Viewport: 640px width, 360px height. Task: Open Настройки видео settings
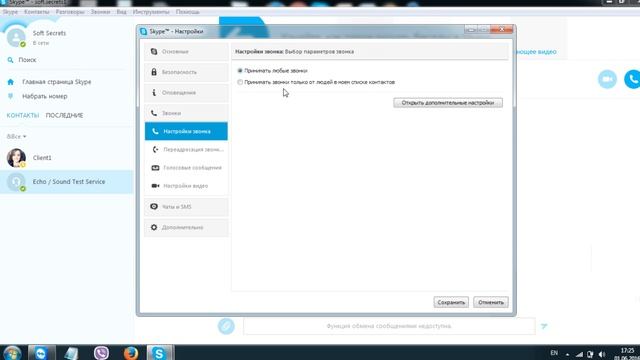186,186
